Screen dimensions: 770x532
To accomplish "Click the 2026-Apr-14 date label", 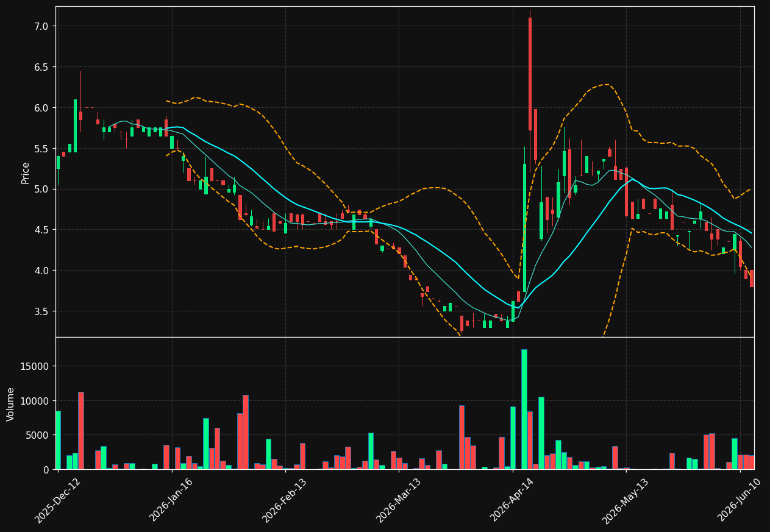I will pos(512,500).
